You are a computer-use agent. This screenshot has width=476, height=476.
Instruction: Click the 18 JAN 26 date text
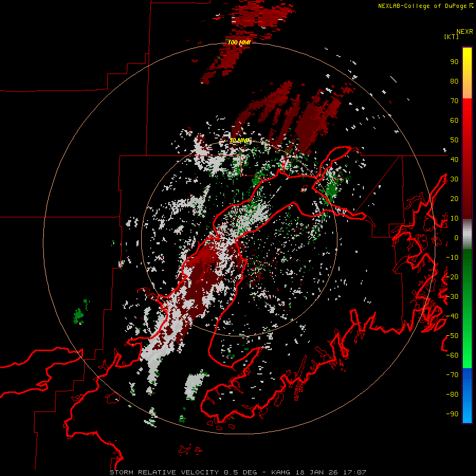(317, 472)
